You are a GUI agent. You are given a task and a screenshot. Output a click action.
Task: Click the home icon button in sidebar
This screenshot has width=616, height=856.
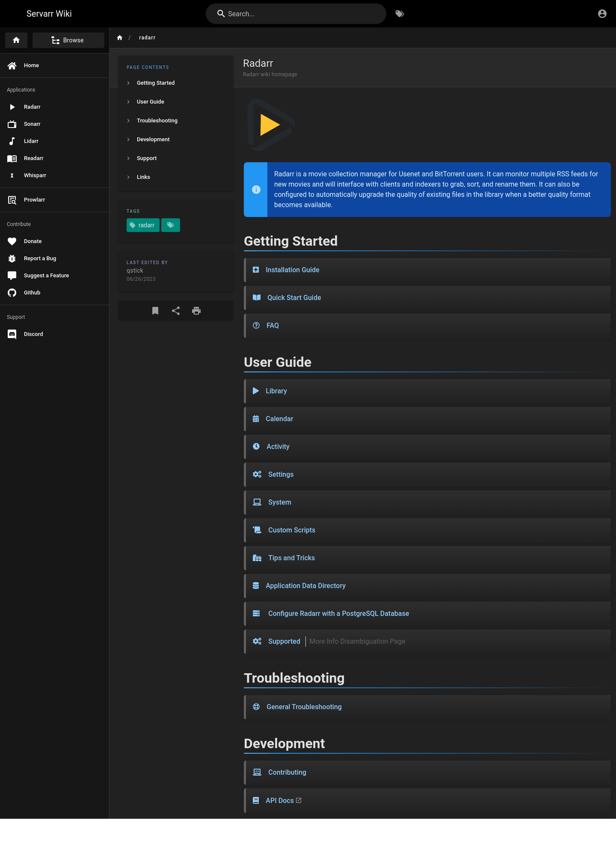[x=16, y=40]
